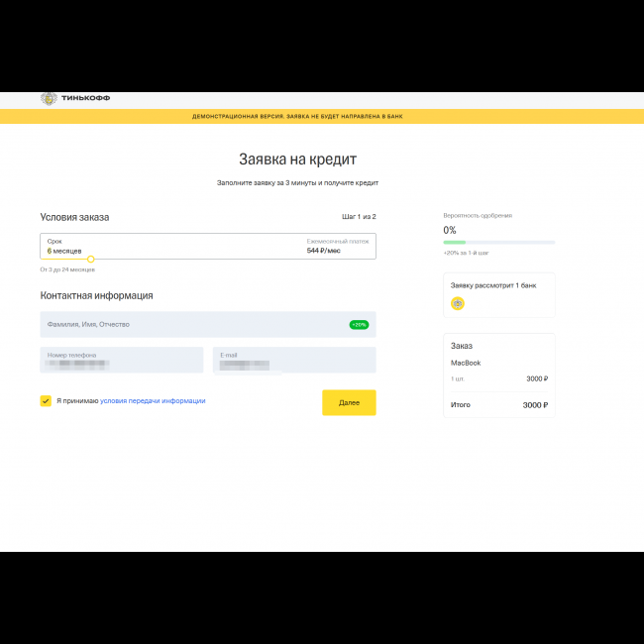
Task: Click the approval probability progress bar
Action: click(498, 242)
